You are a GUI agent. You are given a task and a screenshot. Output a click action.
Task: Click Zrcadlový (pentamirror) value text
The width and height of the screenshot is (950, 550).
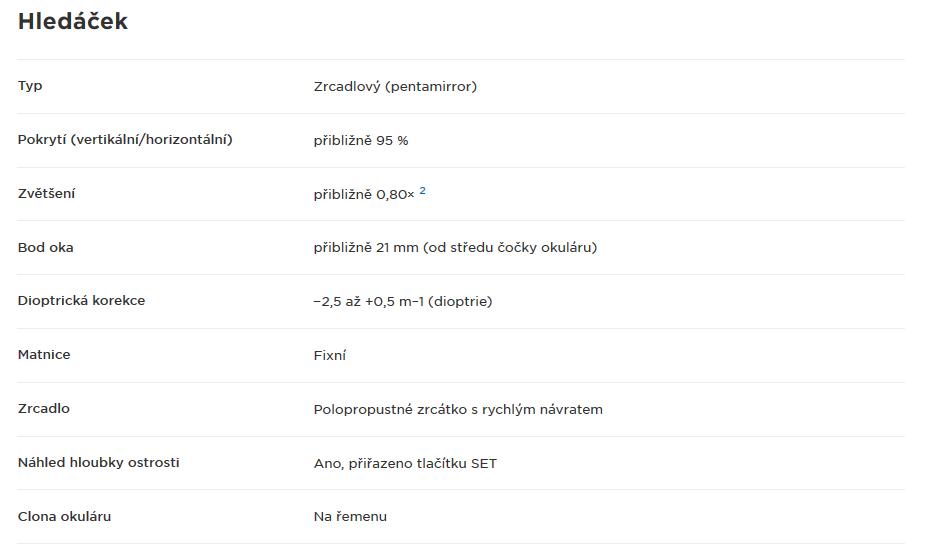click(x=395, y=87)
